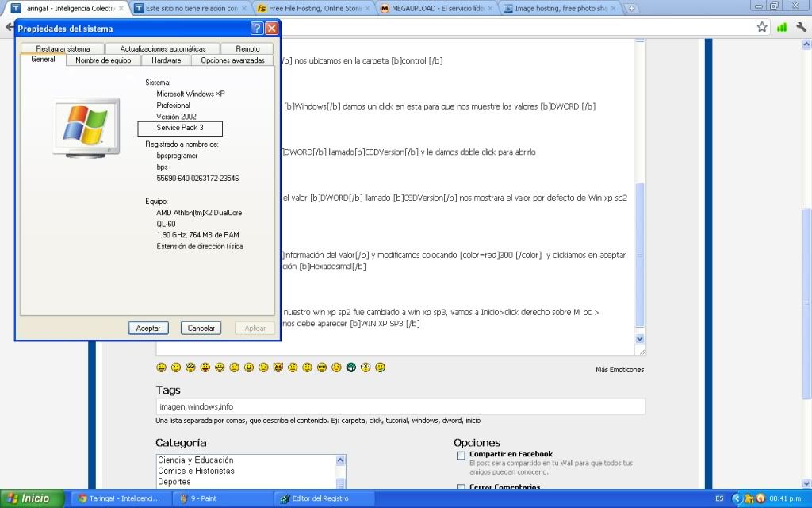
Task: Click the sunglasses emoticon
Action: click(x=322, y=368)
